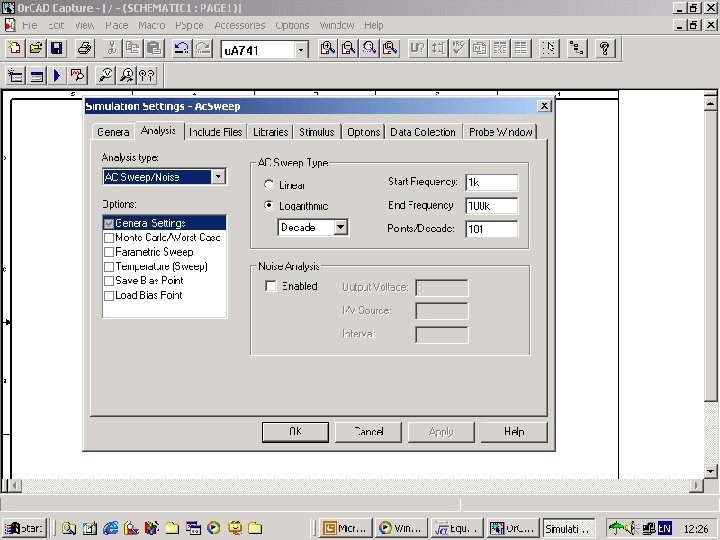The height and width of the screenshot is (540, 720).
Task: Switch to the Options tab
Action: coord(363,132)
